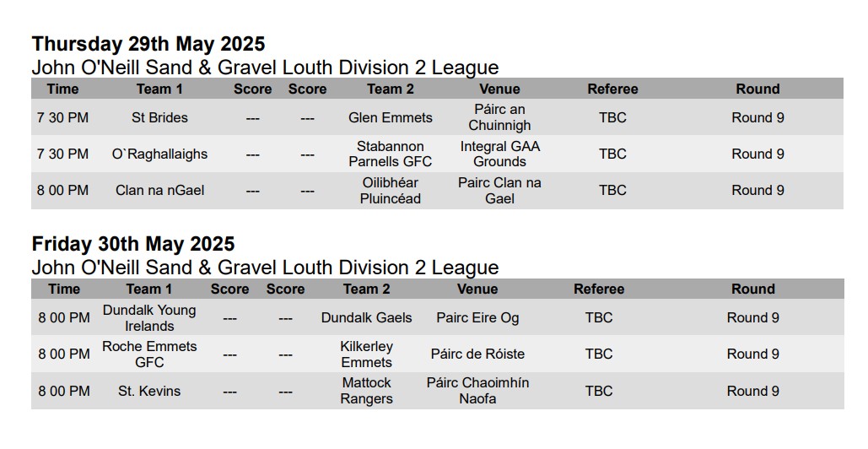Image resolution: width=868 pixels, height=449 pixels.
Task: Click the 7 30 PM time for St Brides
Action: click(62, 117)
